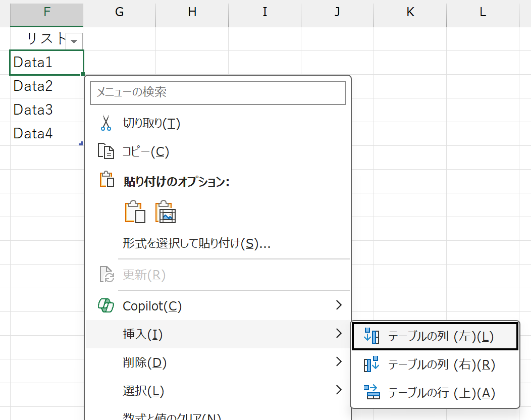Click the cell containing Data3
Image resolution: width=531 pixels, height=420 pixels.
(47, 110)
